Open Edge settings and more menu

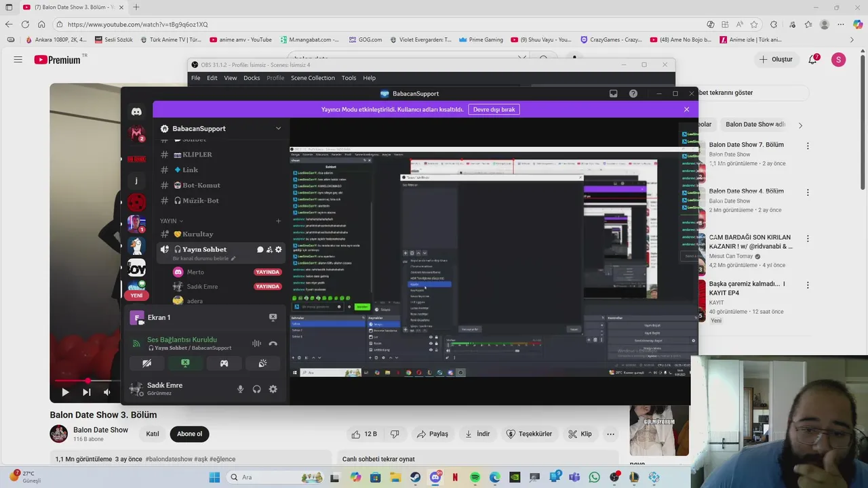click(842, 24)
